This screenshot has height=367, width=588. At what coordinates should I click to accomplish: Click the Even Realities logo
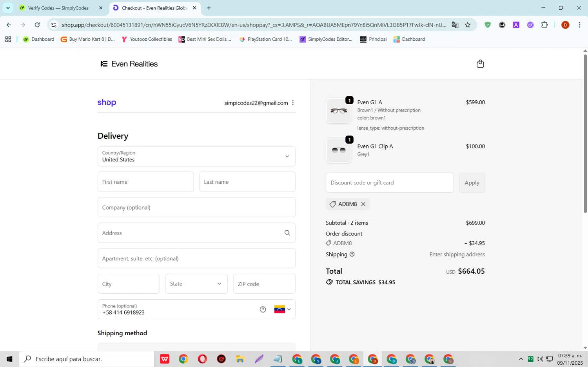pyautogui.click(x=129, y=64)
